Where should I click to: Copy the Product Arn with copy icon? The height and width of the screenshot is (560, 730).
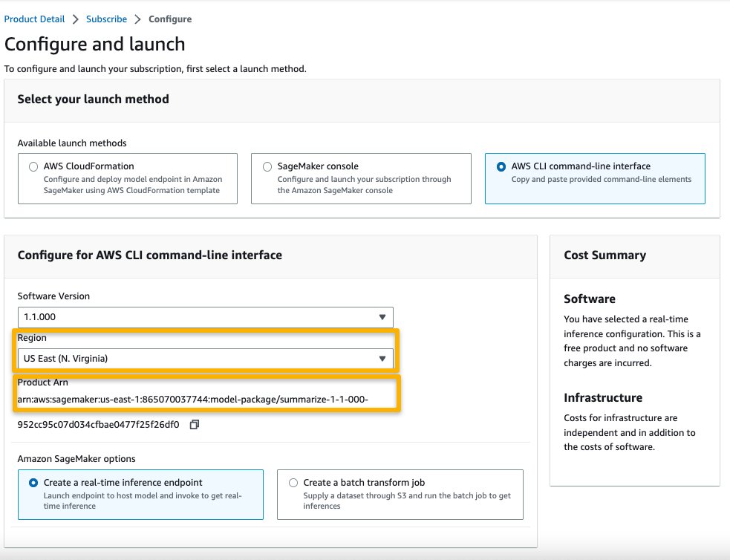(194, 425)
